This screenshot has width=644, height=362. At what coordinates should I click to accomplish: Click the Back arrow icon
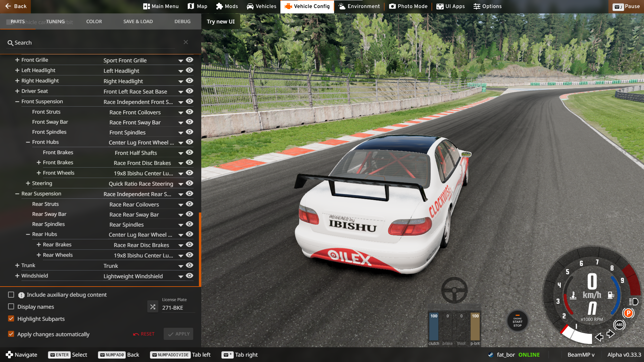point(8,6)
